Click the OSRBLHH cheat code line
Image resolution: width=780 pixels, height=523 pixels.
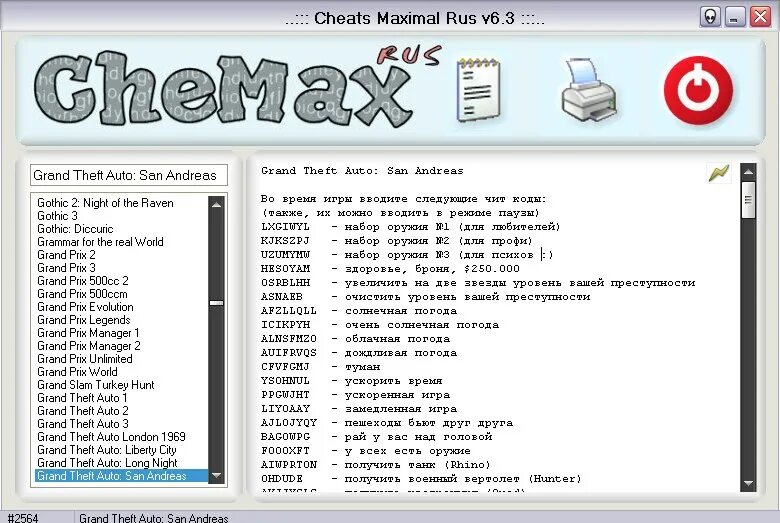478,283
